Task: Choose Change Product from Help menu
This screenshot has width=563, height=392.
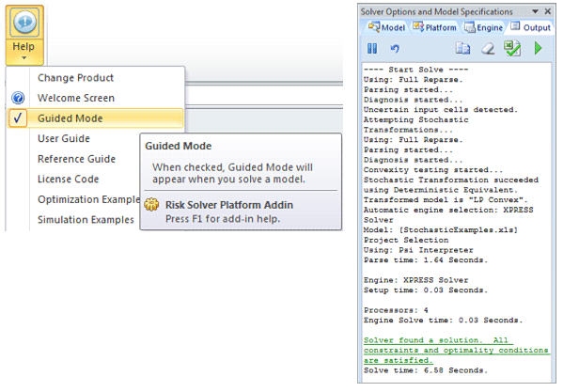Action: tap(75, 78)
